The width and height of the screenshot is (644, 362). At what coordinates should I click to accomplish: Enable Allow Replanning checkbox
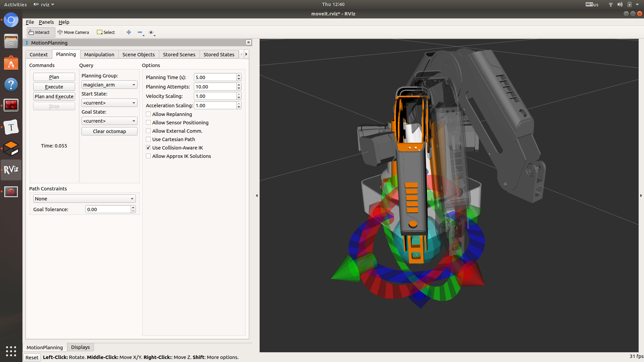pyautogui.click(x=148, y=114)
